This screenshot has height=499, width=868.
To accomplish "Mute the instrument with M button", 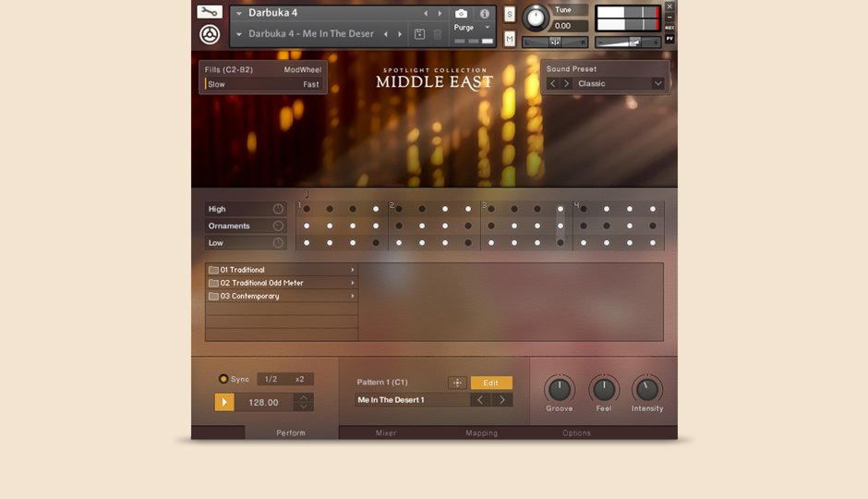I will (510, 38).
